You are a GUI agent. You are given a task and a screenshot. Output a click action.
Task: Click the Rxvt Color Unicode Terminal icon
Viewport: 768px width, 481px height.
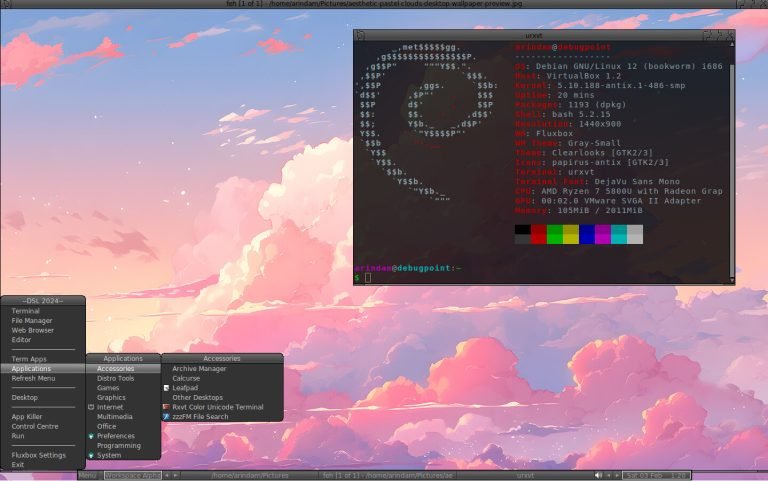tap(166, 408)
